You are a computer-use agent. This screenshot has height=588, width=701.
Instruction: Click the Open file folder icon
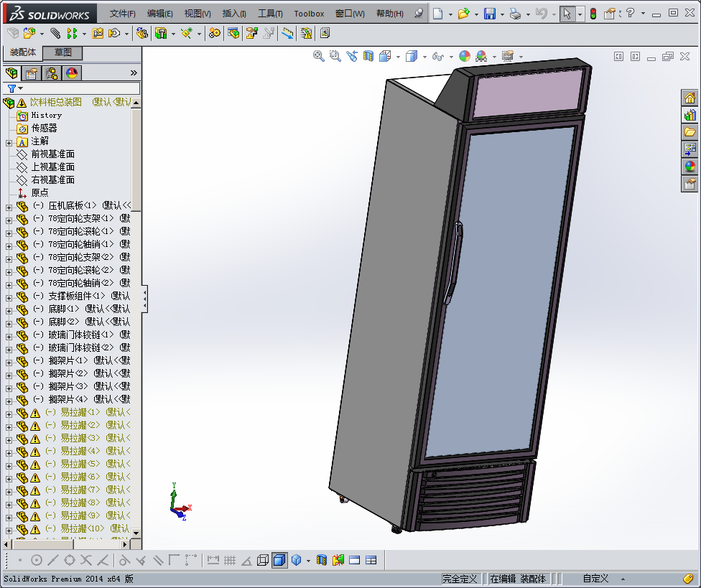point(463,14)
